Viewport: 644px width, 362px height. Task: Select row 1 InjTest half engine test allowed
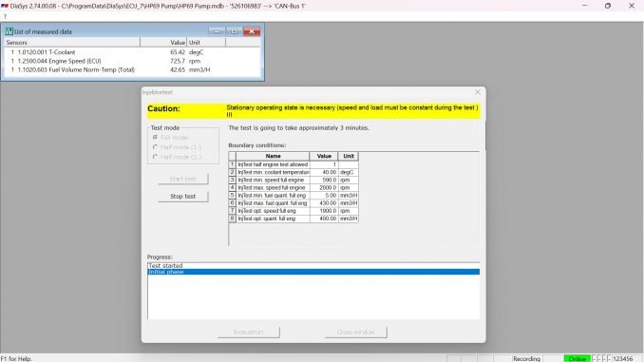[x=294, y=164]
